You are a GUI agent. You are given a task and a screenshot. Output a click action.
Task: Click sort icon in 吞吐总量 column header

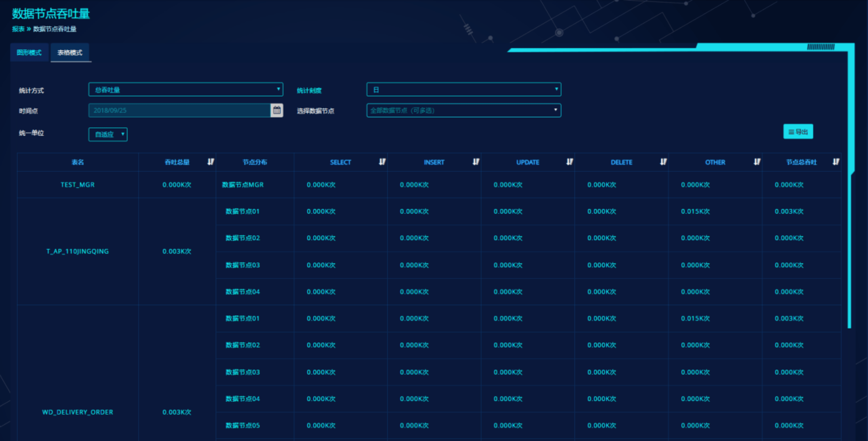pos(211,162)
